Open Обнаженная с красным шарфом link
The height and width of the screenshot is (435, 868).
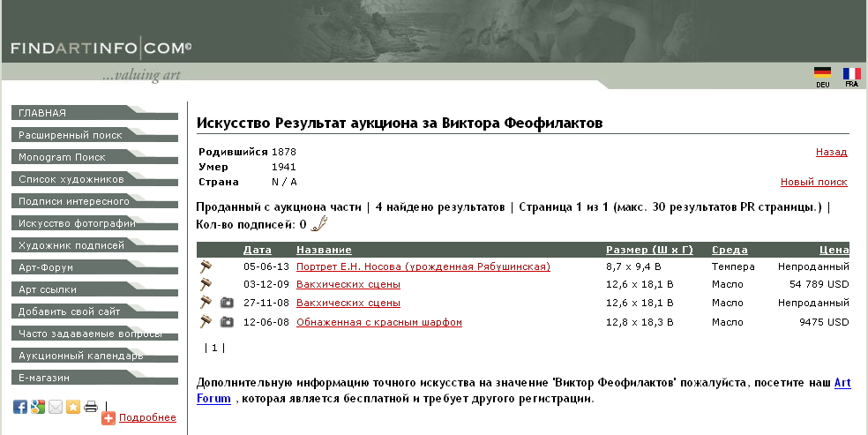[x=378, y=322]
